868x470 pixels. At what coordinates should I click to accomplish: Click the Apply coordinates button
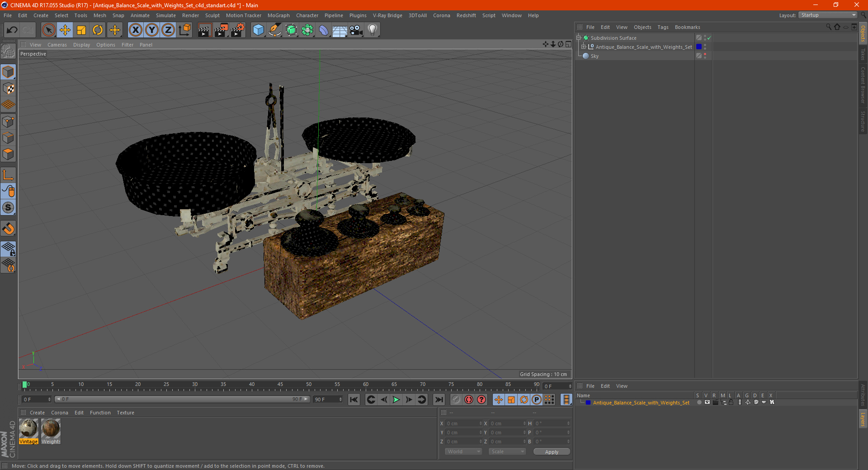[552, 452]
